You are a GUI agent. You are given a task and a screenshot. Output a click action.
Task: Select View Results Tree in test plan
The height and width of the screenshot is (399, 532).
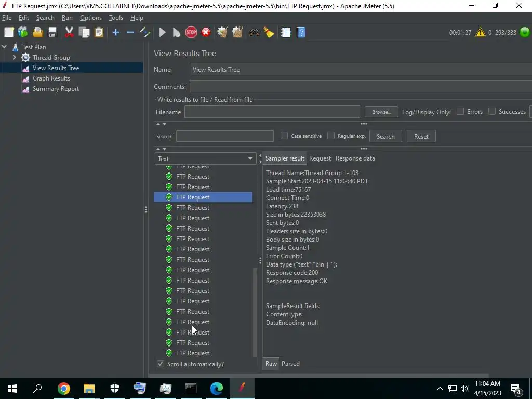click(56, 68)
